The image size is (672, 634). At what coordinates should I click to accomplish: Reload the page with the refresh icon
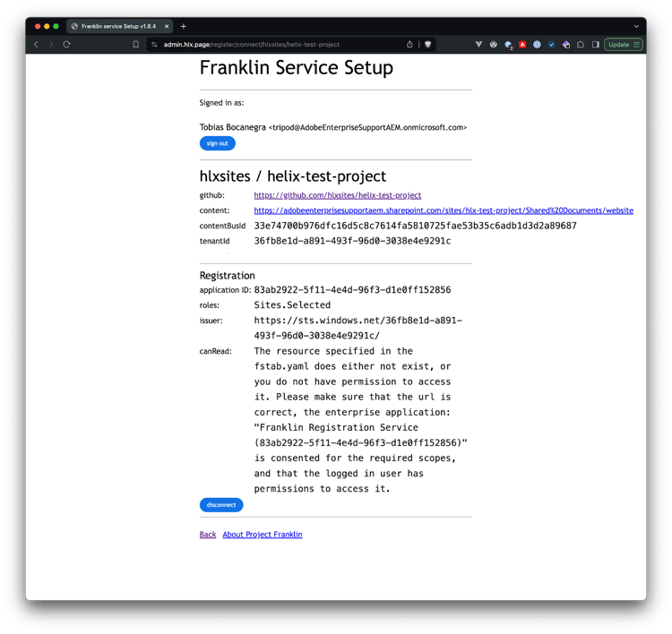[x=66, y=45]
